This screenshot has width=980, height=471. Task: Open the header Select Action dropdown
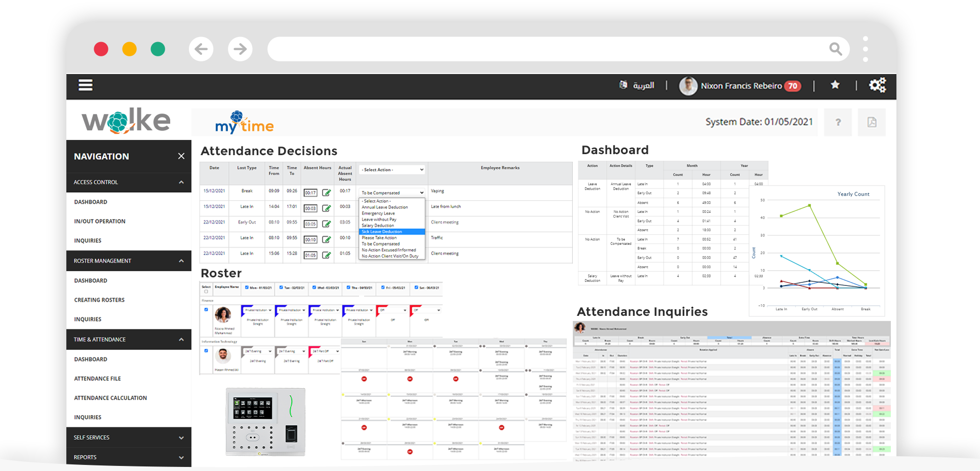coord(392,170)
